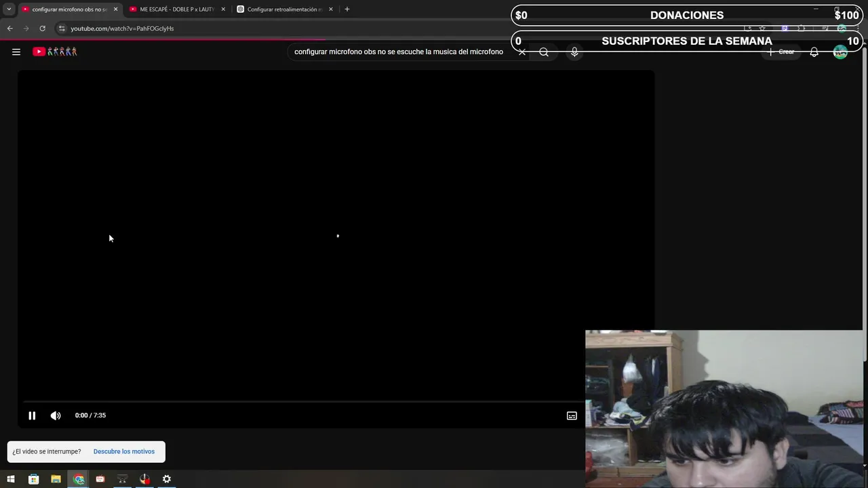The height and width of the screenshot is (488, 868).
Task: Close the ME ESCAPÉ tab
Action: click(223, 9)
